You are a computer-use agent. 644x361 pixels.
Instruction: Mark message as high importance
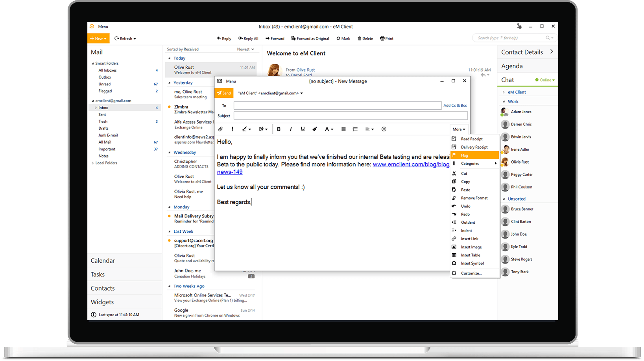[233, 129]
